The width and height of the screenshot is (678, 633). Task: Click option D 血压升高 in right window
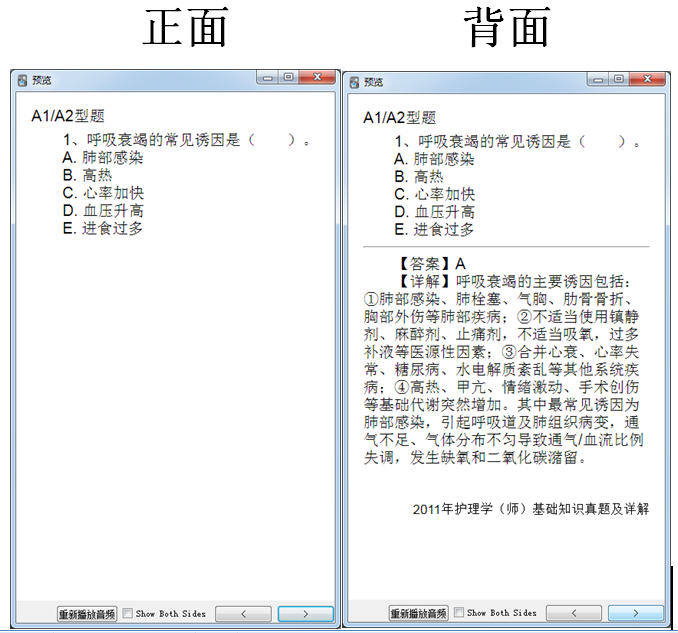pyautogui.click(x=435, y=212)
